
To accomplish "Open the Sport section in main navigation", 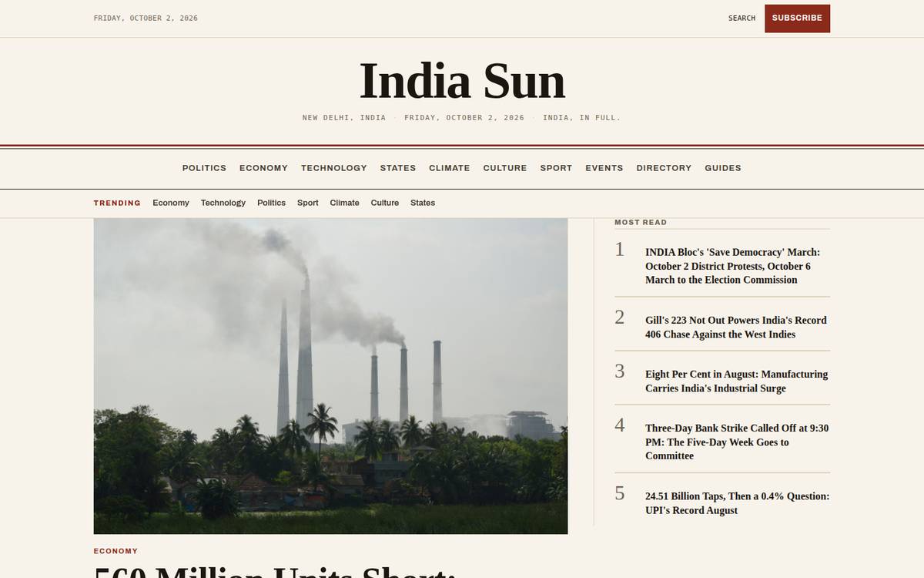I will pos(556,168).
